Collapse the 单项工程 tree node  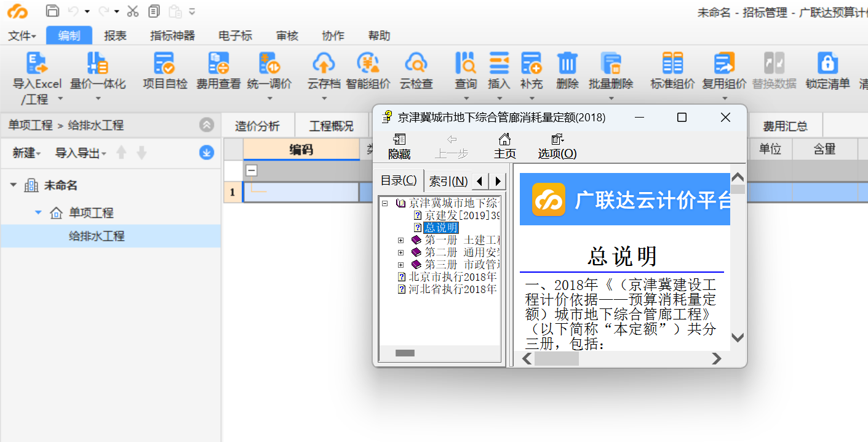(x=38, y=212)
